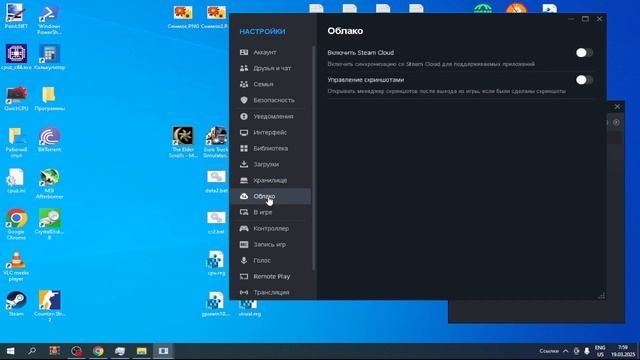Screen dimensions: 640x360
Task: Click the settings sidebar scrollbar
Action: (x=313, y=157)
